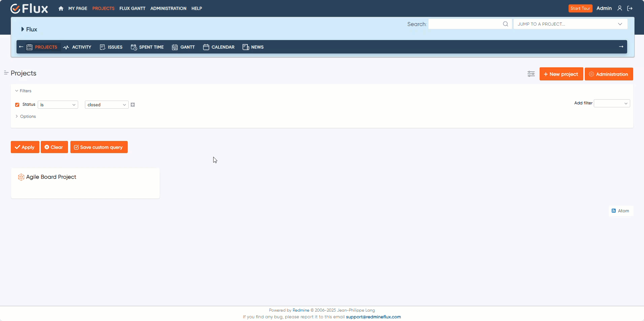This screenshot has width=644, height=321.
Task: Click right arrow in project menu bar
Action: tap(621, 47)
